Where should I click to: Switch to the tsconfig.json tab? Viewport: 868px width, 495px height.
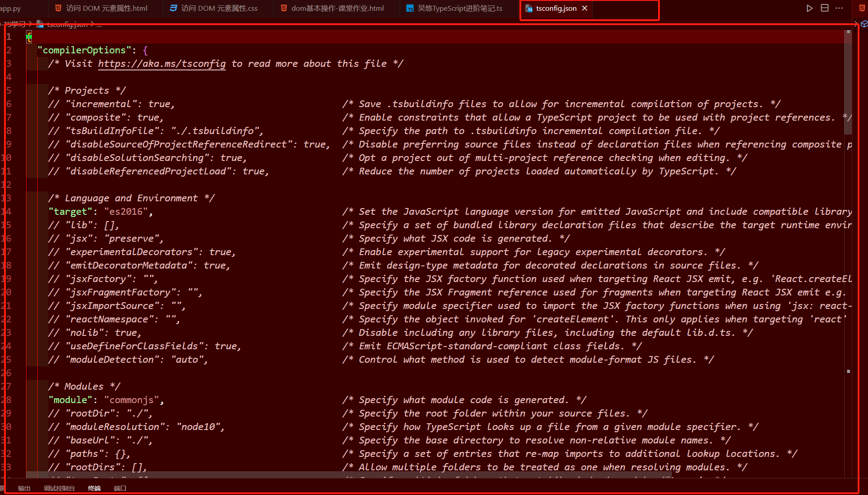[x=556, y=8]
